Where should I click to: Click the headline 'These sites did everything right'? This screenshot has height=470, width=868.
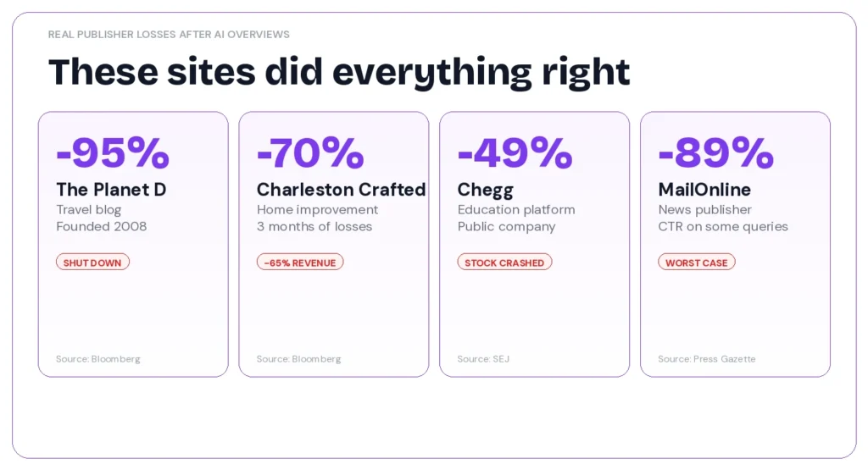click(339, 73)
